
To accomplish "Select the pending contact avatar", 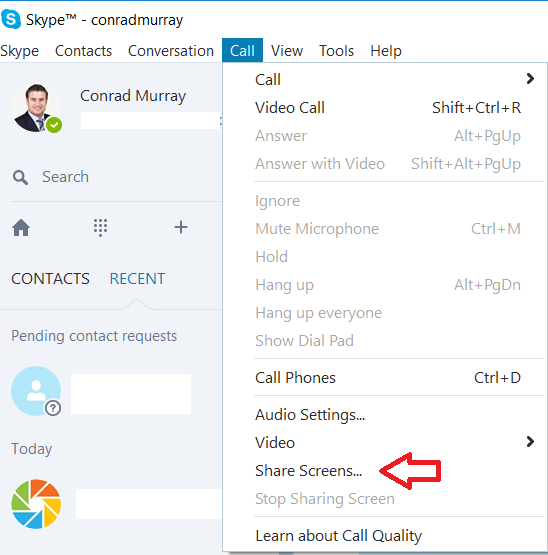I will (36, 391).
